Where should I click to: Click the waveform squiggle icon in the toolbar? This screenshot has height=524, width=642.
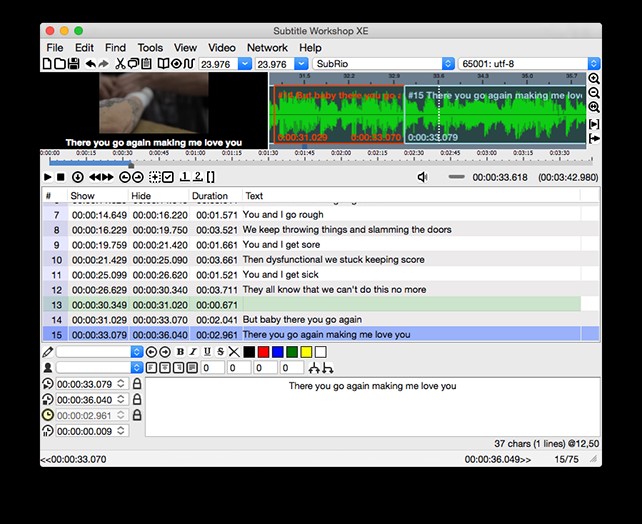[189, 64]
